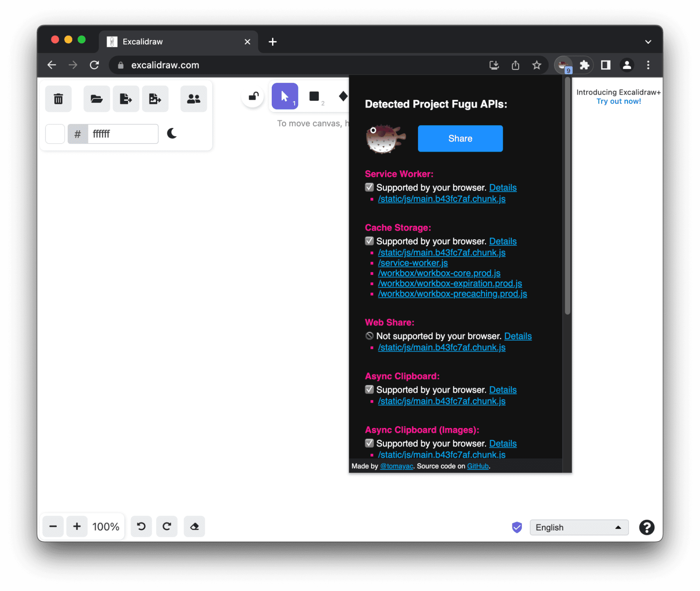Click the GitHub source code link
The image size is (700, 591).
pyautogui.click(x=477, y=466)
